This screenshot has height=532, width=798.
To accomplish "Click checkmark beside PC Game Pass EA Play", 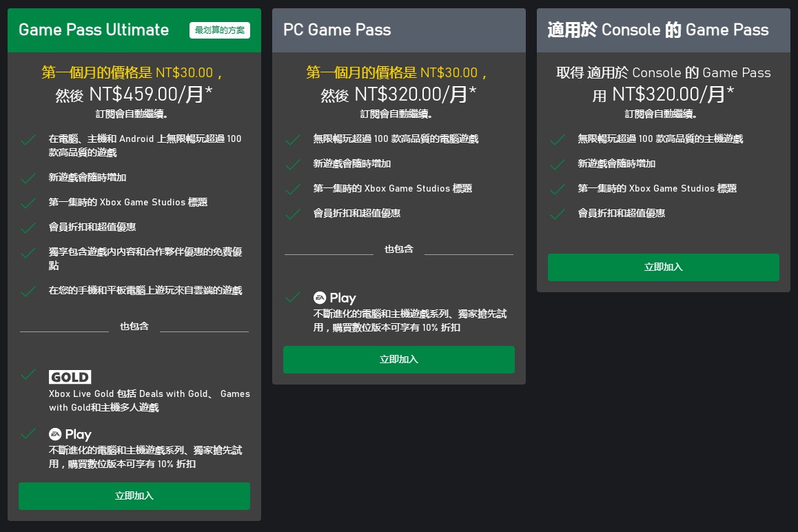I will 293,297.
